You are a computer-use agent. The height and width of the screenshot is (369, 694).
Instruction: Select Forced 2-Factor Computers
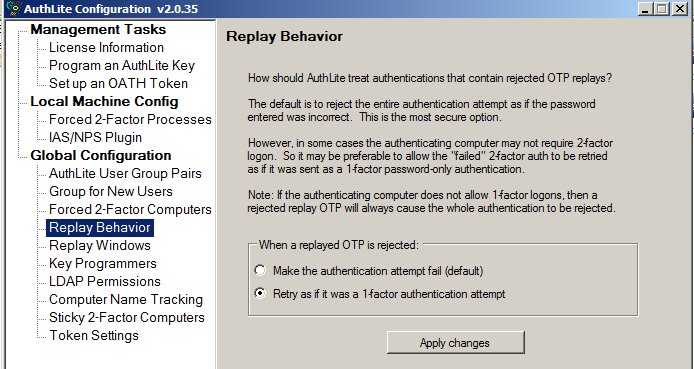pyautogui.click(x=130, y=209)
